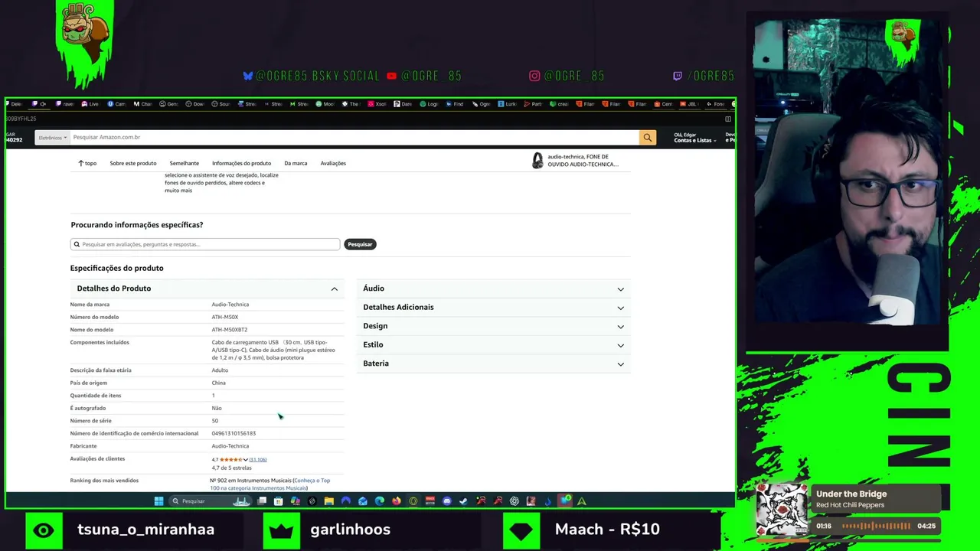Click the up arrow beside topo
The width and height of the screenshot is (980, 551).
click(x=80, y=163)
